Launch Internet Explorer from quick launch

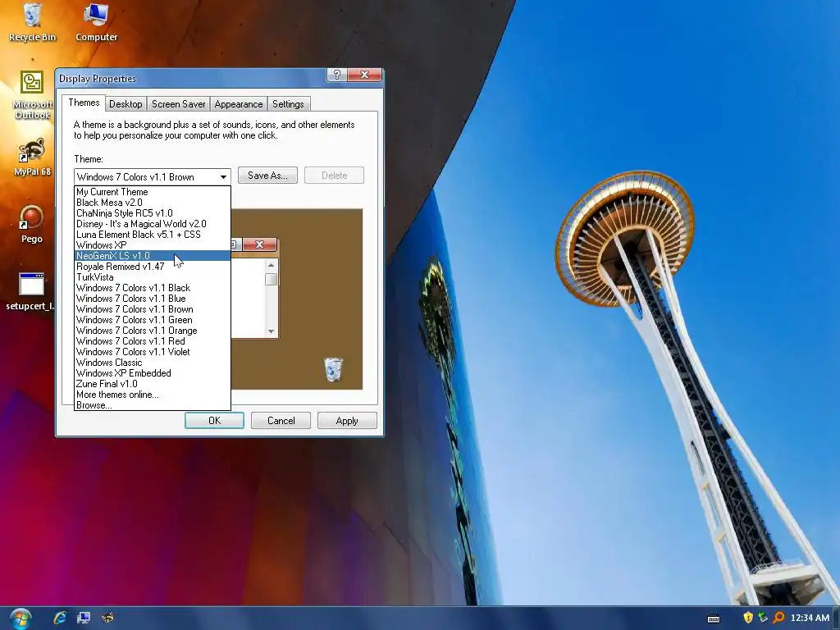click(59, 618)
